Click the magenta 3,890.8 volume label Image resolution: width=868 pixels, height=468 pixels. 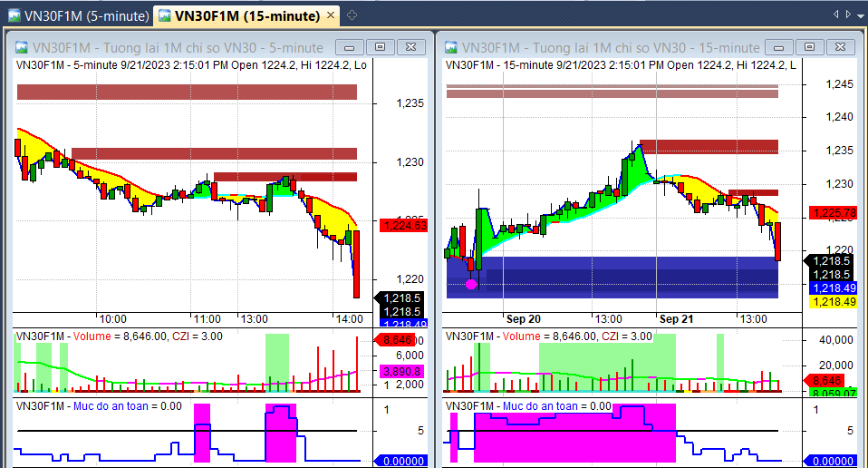coord(400,372)
